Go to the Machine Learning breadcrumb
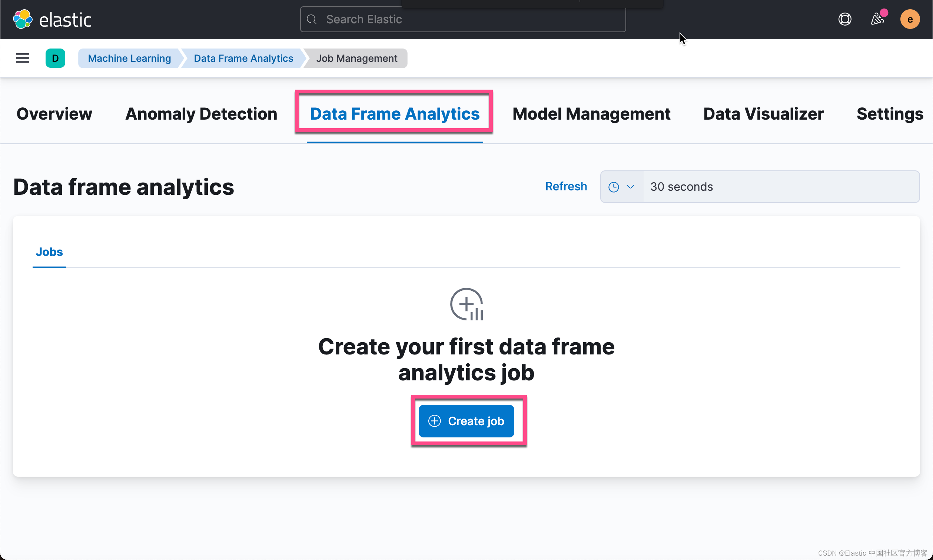 pyautogui.click(x=129, y=58)
